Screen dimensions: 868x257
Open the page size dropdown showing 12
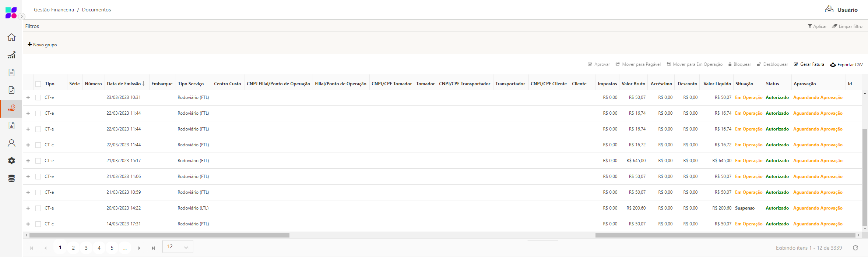[178, 247]
